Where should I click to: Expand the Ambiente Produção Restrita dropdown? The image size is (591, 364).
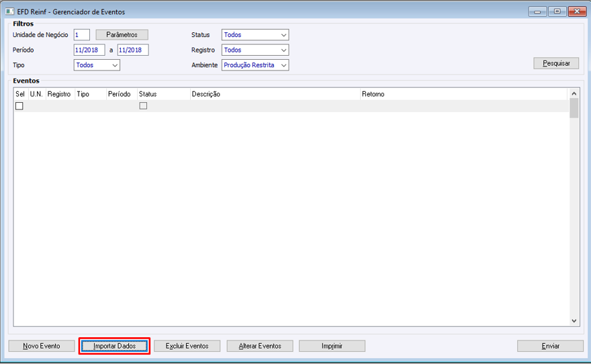pyautogui.click(x=255, y=65)
